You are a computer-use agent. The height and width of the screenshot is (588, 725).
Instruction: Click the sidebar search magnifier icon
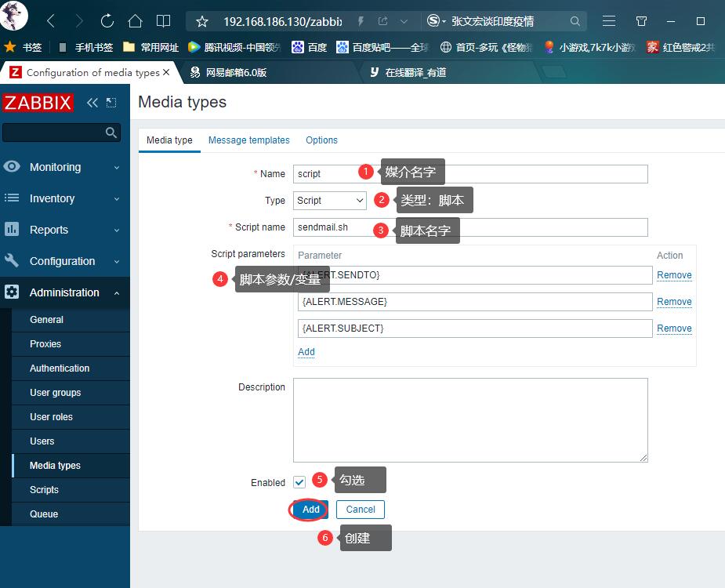111,132
